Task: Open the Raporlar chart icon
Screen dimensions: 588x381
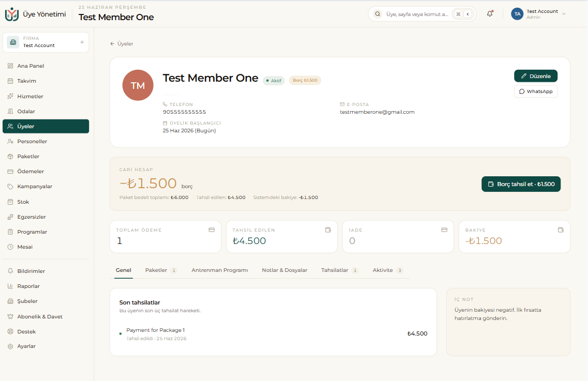Action: click(10, 286)
